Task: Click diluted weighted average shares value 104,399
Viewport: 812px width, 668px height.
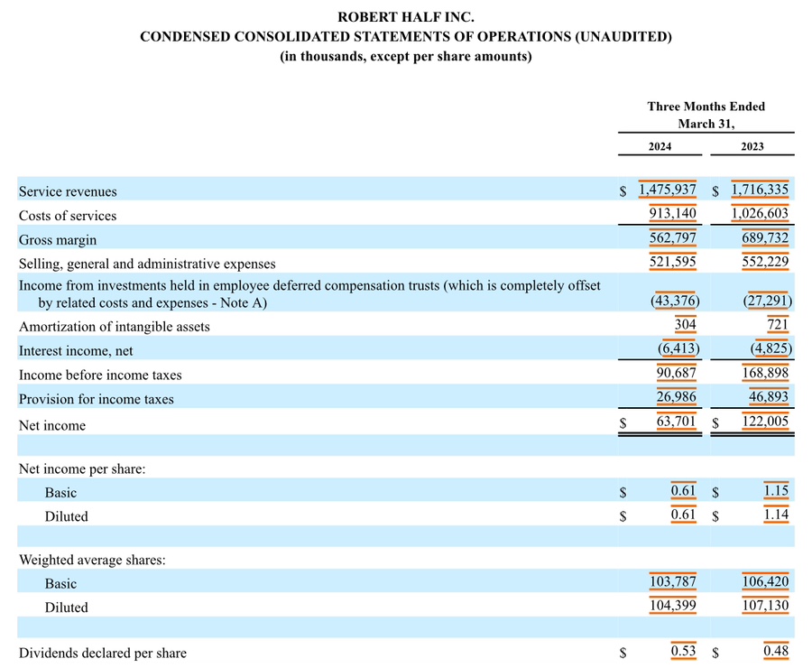Action: pyautogui.click(x=673, y=606)
